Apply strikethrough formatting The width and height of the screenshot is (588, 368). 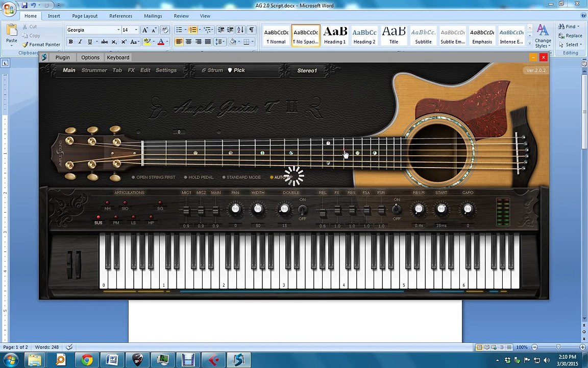pos(105,42)
